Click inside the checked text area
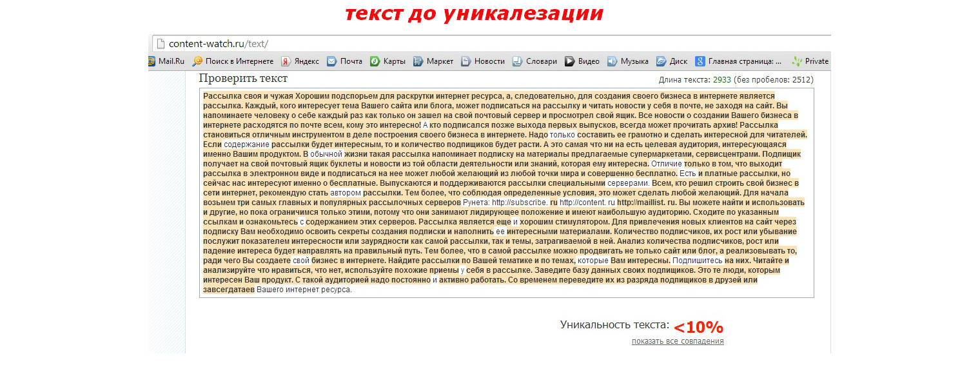980x387 pixels. (x=506, y=193)
